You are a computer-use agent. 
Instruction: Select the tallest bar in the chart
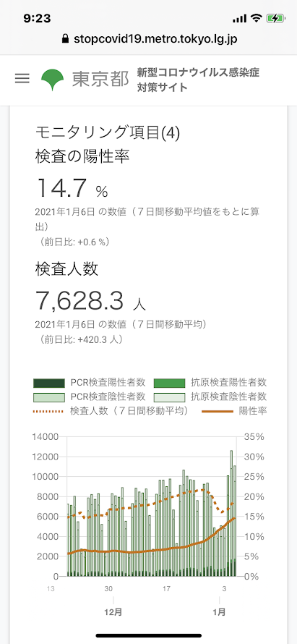[x=231, y=514]
